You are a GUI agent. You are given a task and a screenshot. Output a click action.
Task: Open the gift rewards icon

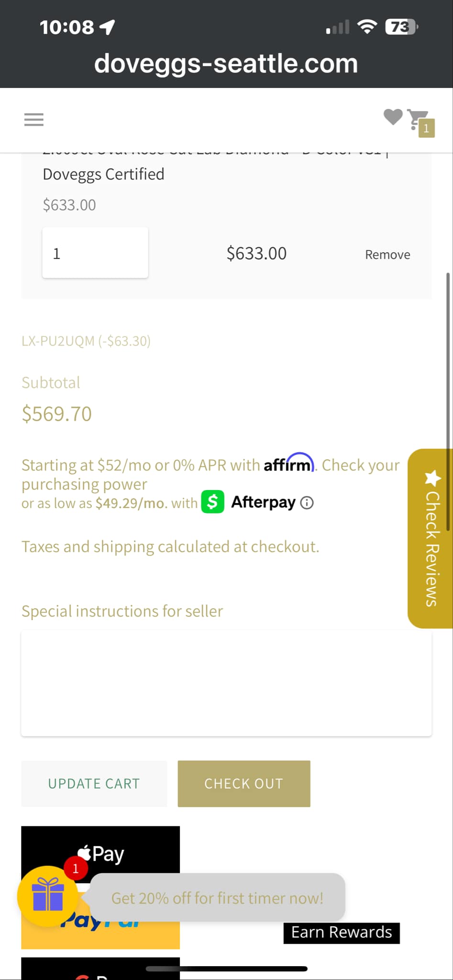[47, 896]
